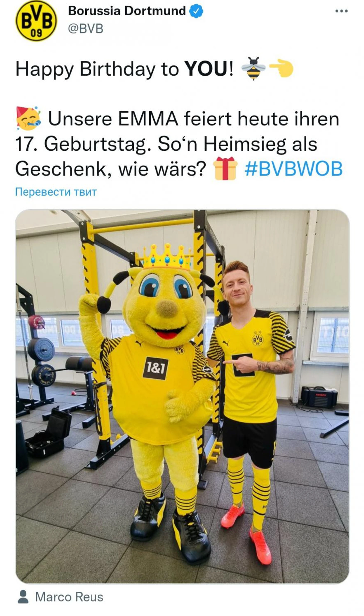Click the 'Happy Birthday to' tweet text
364x616 pixels.
[97, 69]
